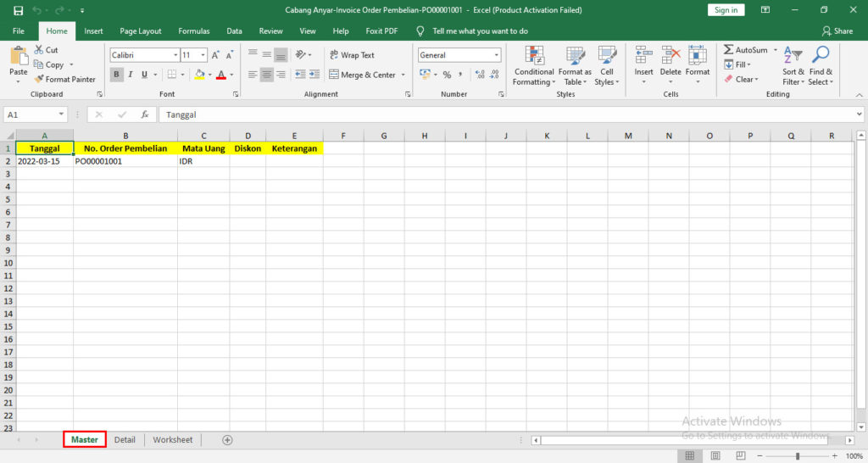Click the Decrease Decimal icon

494,75
